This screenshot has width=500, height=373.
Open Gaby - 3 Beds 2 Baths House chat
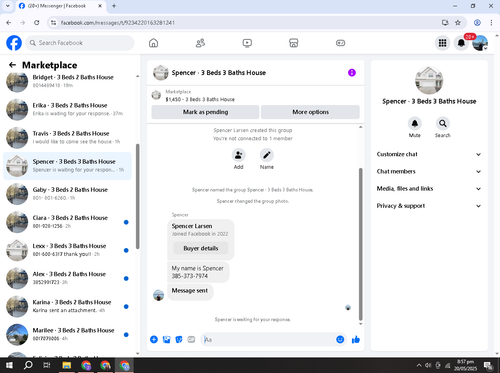67,194
